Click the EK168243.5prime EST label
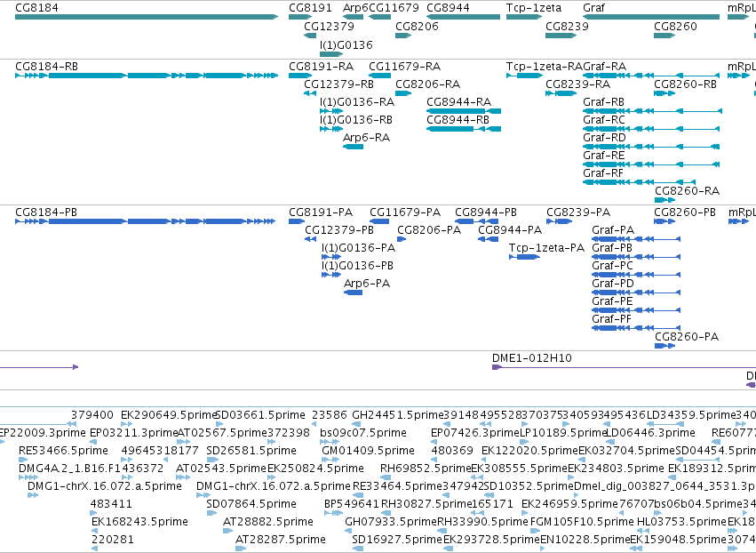The width and height of the screenshot is (756, 553). tap(139, 521)
